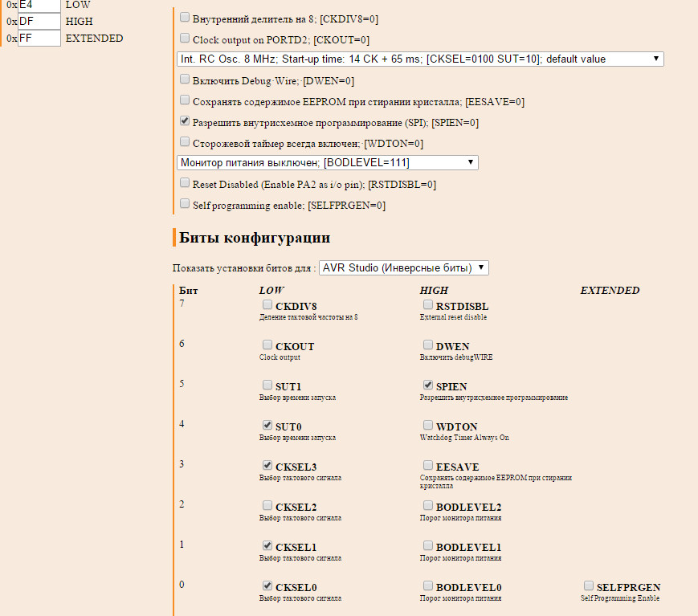
Task: Check Clock output on PORTD2 option
Action: [185, 38]
